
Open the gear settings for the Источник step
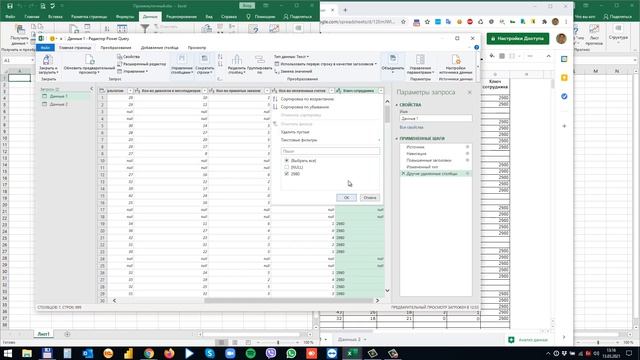(x=467, y=147)
